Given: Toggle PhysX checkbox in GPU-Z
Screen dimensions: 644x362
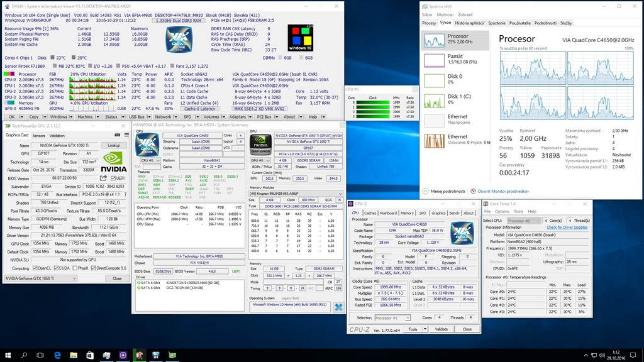Looking at the screenshot, I should (75, 268).
